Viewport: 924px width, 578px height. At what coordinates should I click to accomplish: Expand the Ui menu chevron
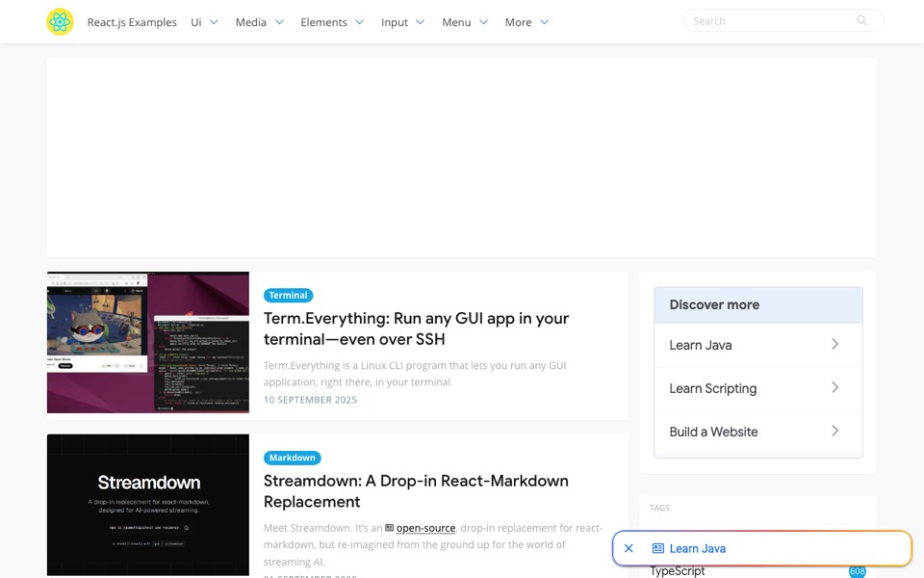(x=214, y=22)
